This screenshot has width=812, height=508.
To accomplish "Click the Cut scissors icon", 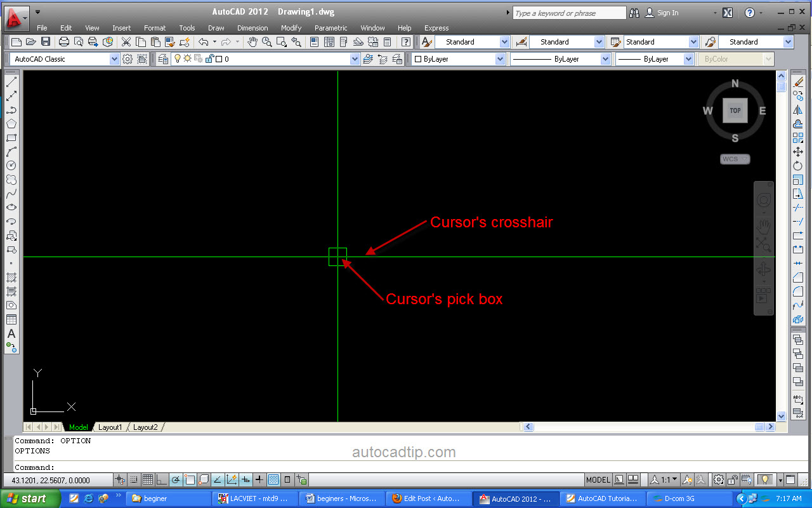I will [x=126, y=42].
